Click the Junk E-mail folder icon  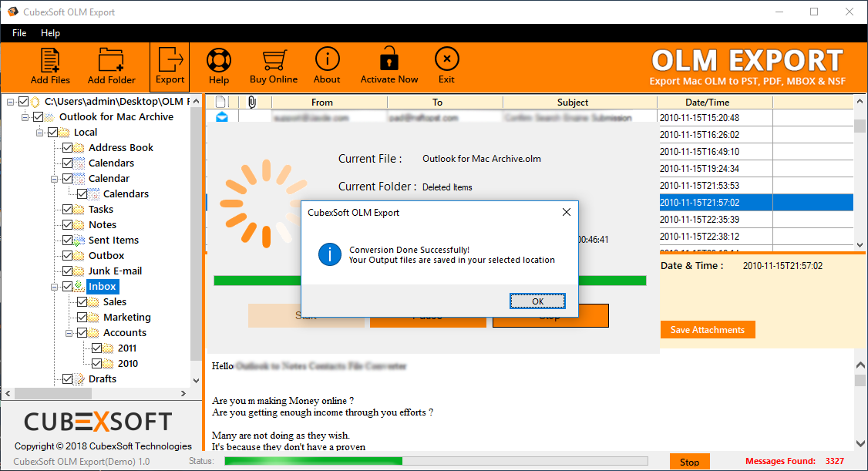[79, 271]
